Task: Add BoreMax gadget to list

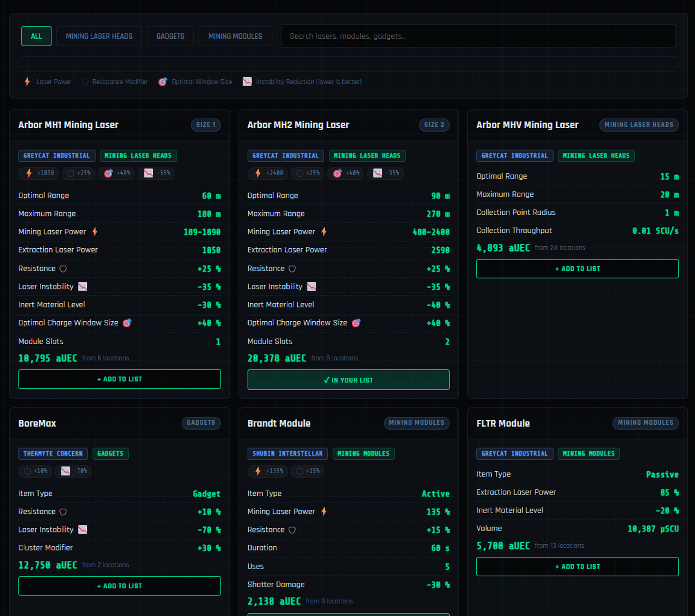Action: [120, 586]
